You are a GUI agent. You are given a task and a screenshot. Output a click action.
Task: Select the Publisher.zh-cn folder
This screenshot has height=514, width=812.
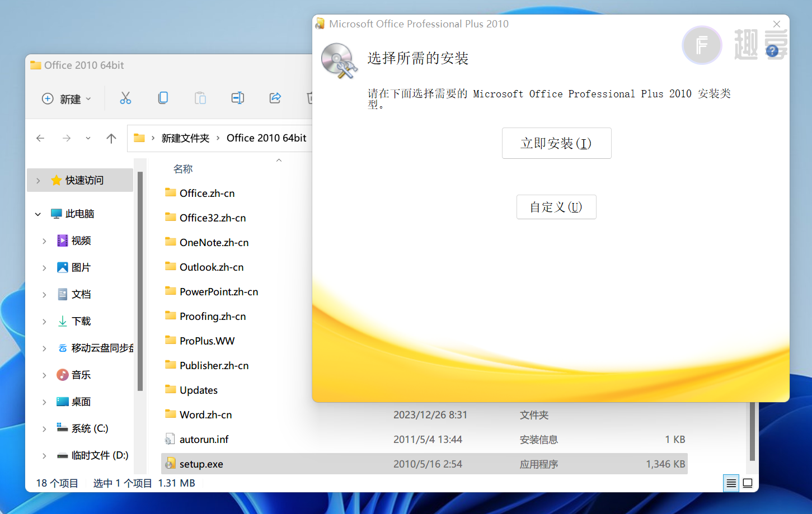click(214, 365)
